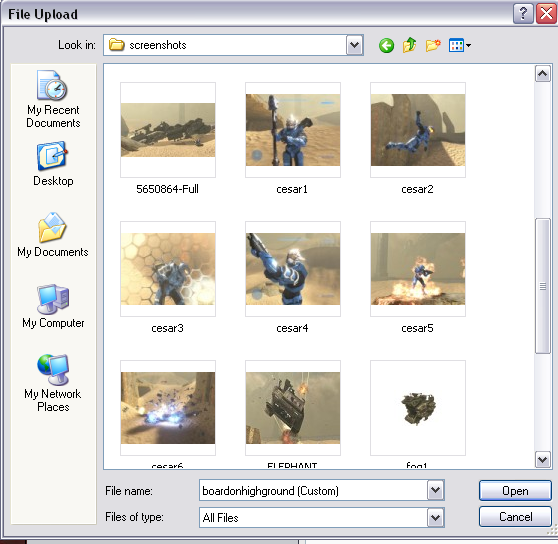
Task: Click the scrollbar down arrow
Action: click(x=543, y=460)
